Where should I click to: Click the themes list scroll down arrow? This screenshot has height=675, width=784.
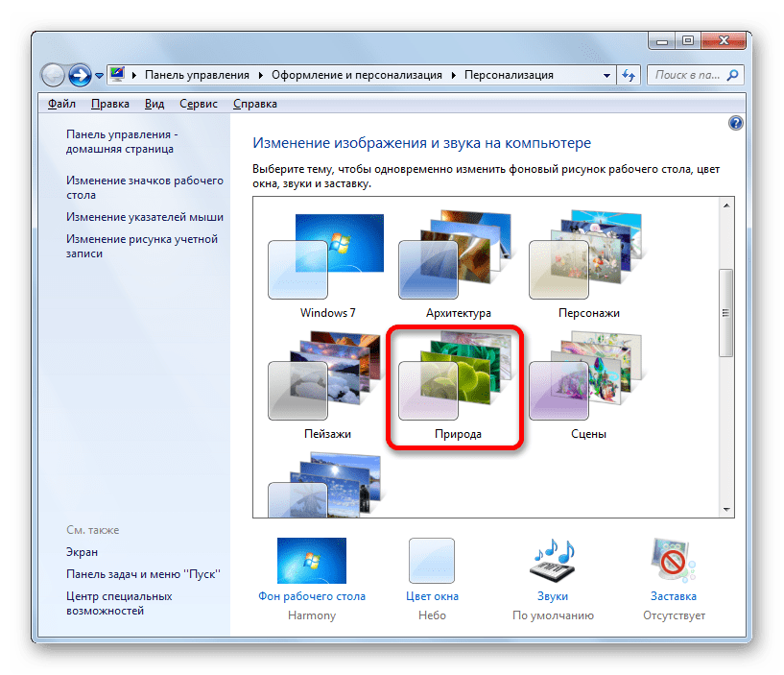pyautogui.click(x=726, y=510)
